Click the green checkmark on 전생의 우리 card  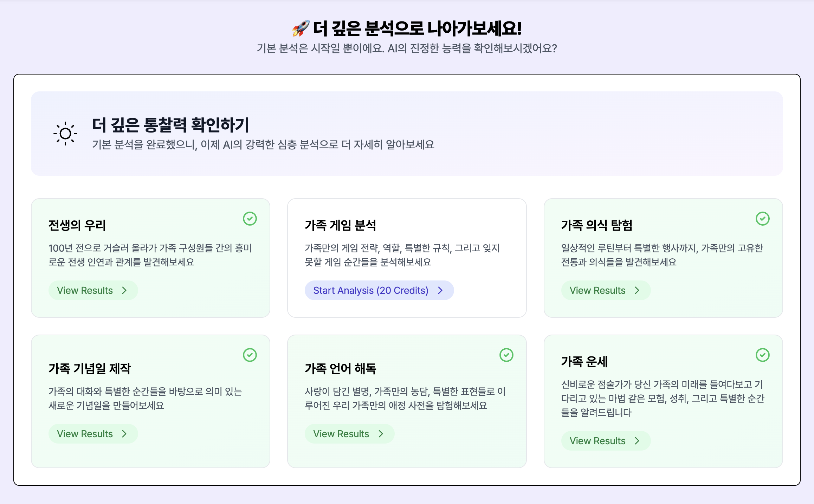(x=250, y=219)
